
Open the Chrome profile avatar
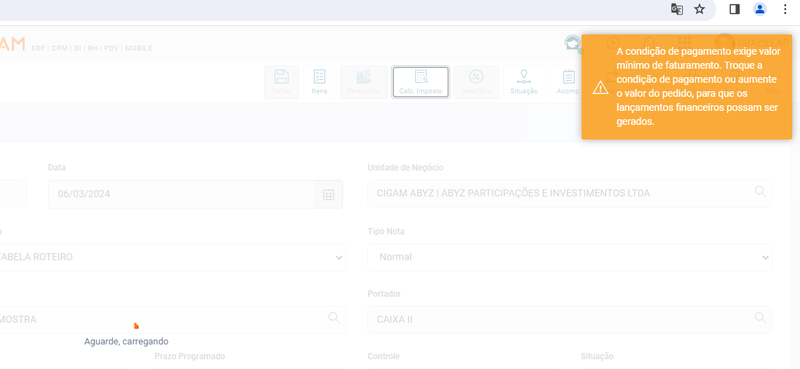760,9
